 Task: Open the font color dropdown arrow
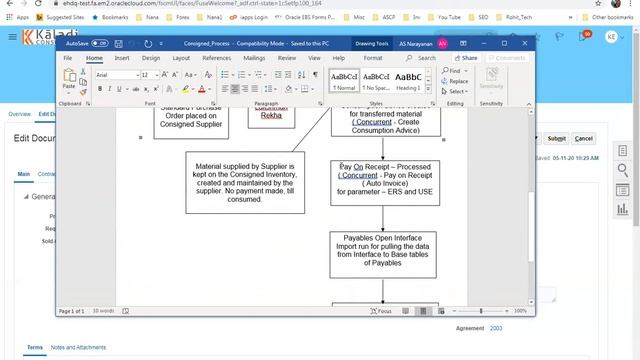(210, 89)
